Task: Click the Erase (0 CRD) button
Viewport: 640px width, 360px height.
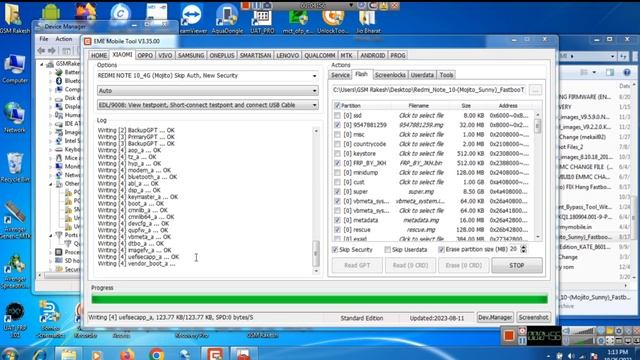Action: pos(464,265)
